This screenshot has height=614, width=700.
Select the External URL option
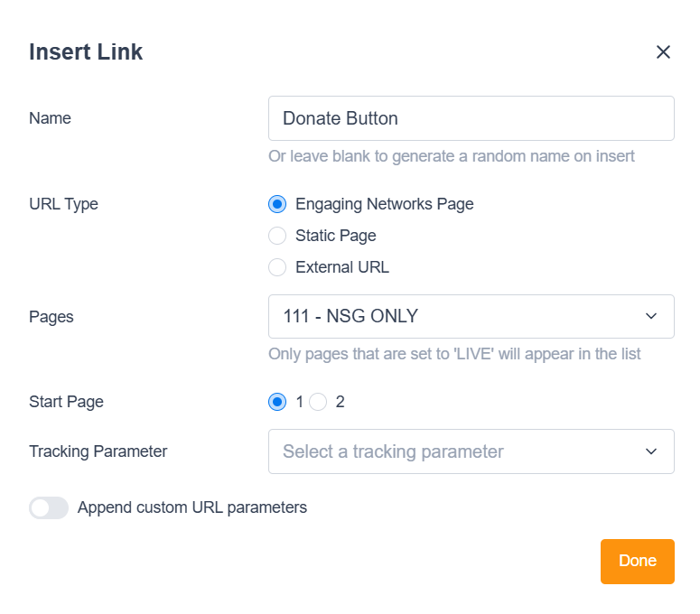(x=277, y=267)
